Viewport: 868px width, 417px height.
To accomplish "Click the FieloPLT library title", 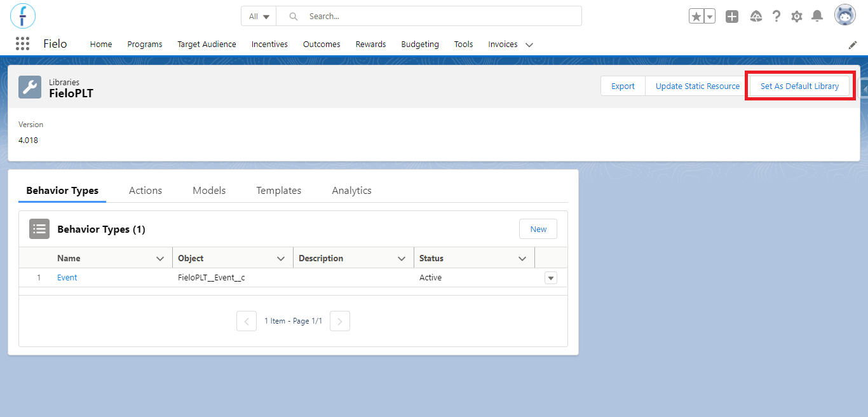I will tap(71, 93).
